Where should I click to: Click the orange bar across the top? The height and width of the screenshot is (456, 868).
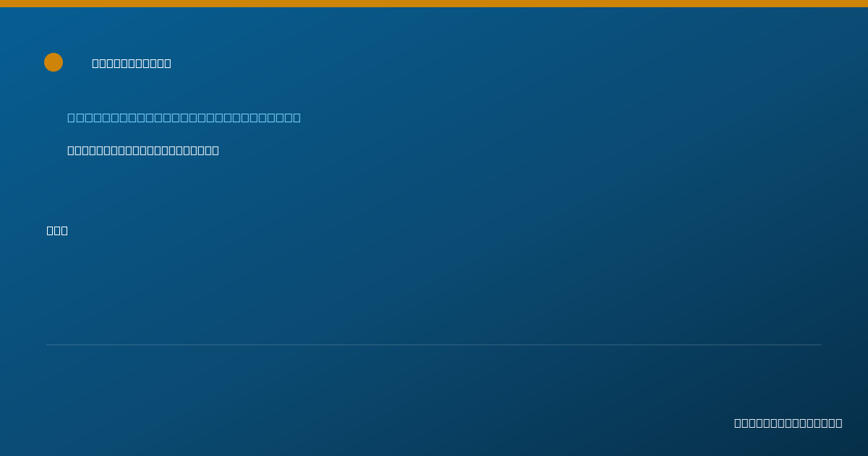434,4
